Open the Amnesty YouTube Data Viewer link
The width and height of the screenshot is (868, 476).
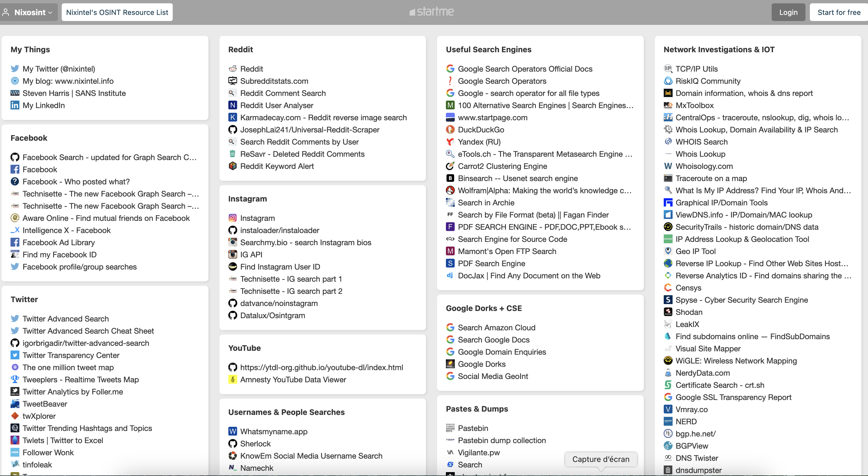(x=293, y=379)
